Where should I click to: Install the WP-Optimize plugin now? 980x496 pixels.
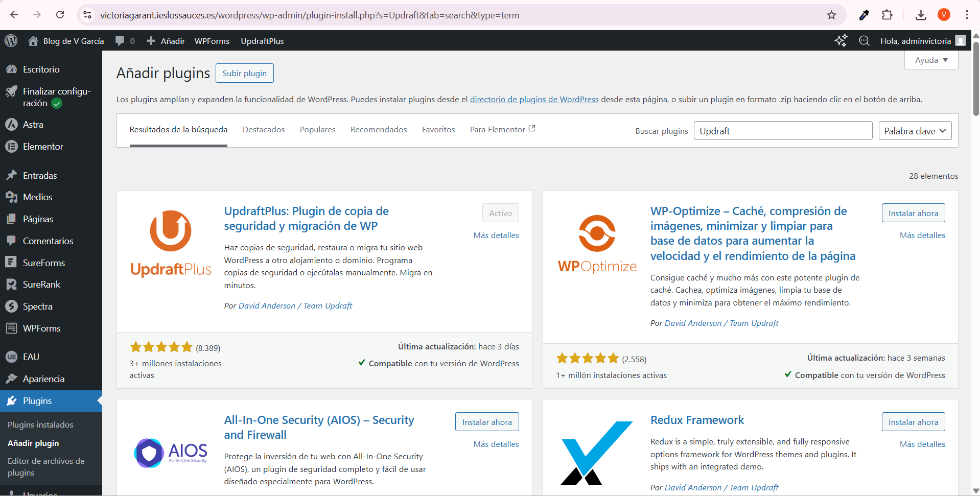(913, 213)
